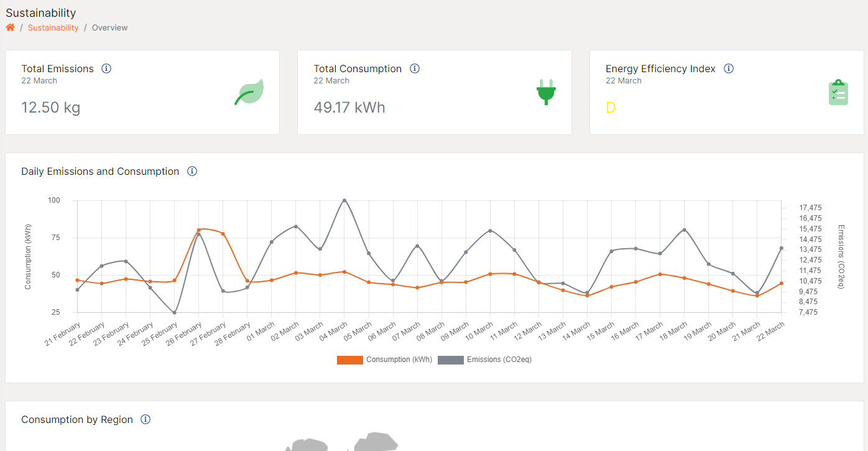This screenshot has height=451, width=868.
Task: Click the yellow D efficiency rating
Action: [611, 108]
